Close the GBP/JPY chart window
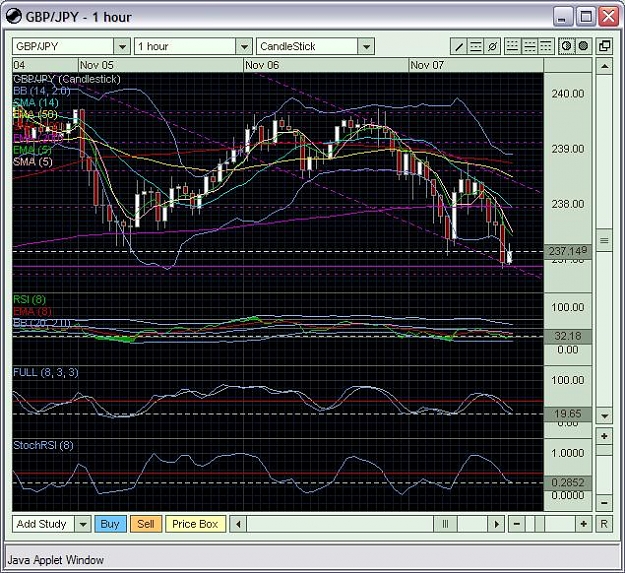 [x=609, y=17]
